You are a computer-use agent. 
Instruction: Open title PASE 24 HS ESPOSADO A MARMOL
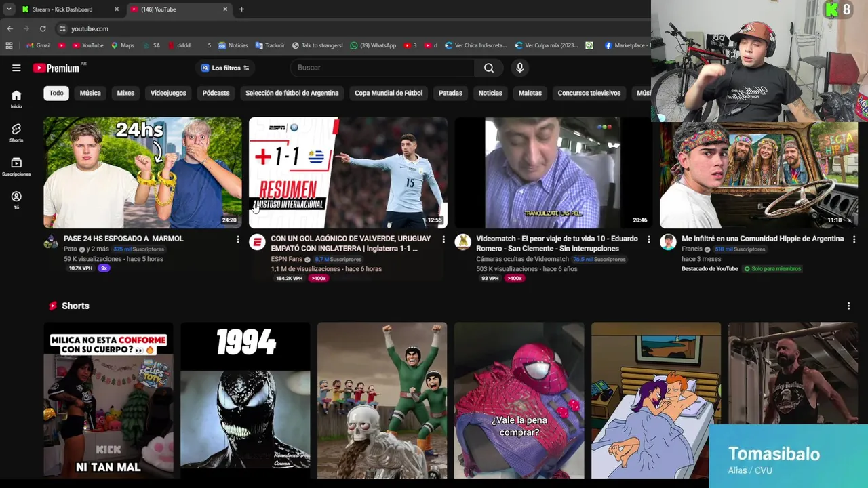pos(123,239)
